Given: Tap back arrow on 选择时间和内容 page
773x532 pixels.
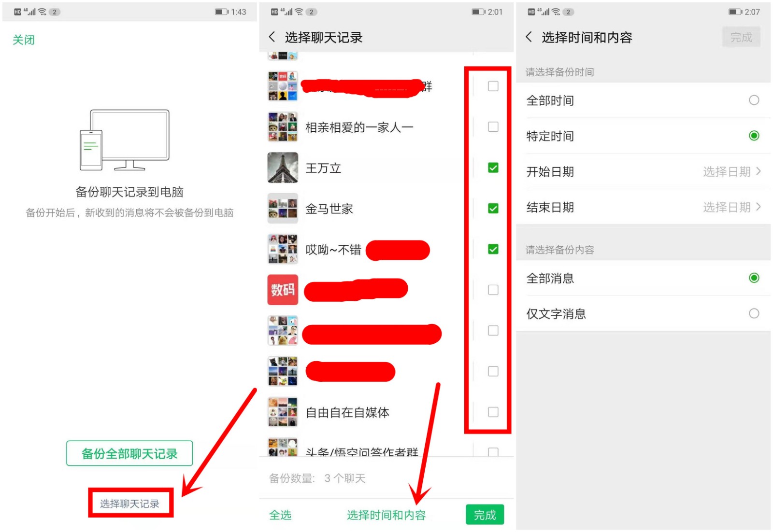Looking at the screenshot, I should 529,37.
